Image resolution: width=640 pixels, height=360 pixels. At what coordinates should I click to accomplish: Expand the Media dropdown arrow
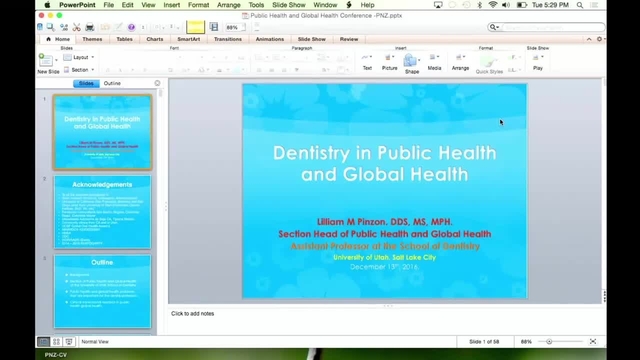click(438, 57)
